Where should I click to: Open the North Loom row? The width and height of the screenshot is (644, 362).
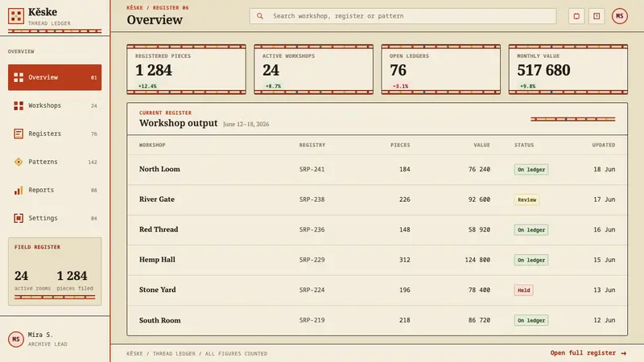[x=377, y=170]
